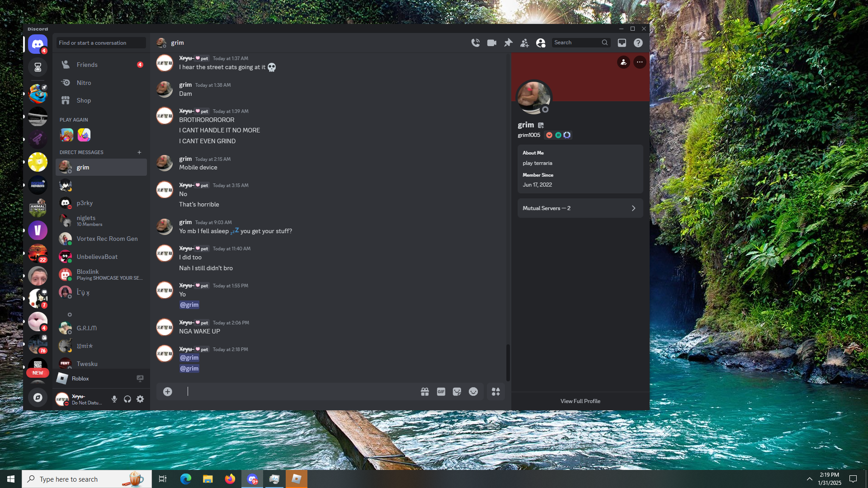This screenshot has width=868, height=488.
Task: Click the message input box
Action: (298, 391)
